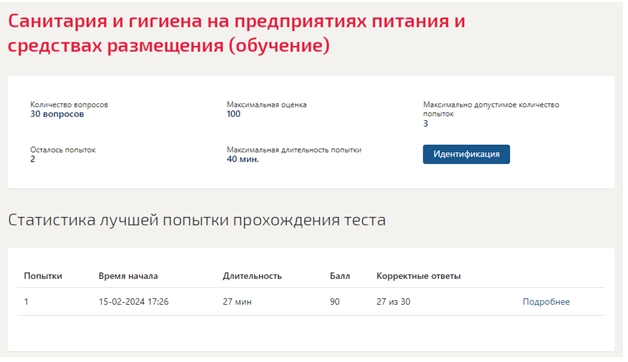
Task: Select the 30 вопросов value
Action: point(57,114)
